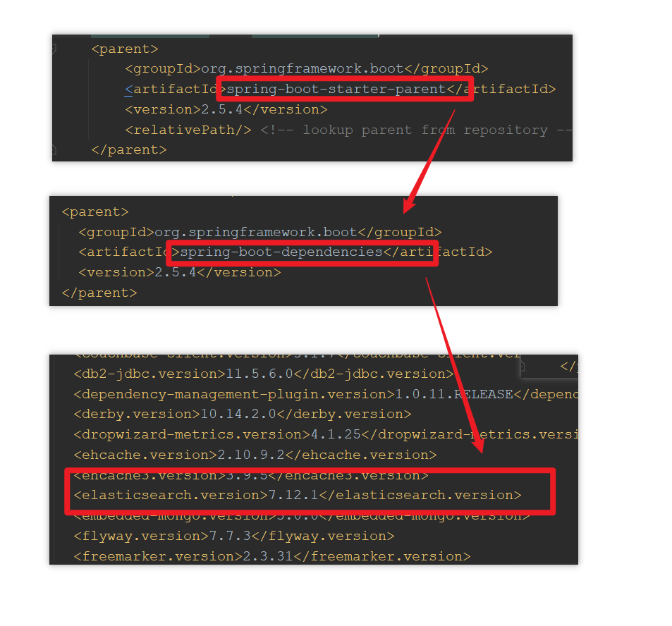This screenshot has height=626, width=672.
Task: Click the lookup parent from repository comment
Action: (416, 130)
